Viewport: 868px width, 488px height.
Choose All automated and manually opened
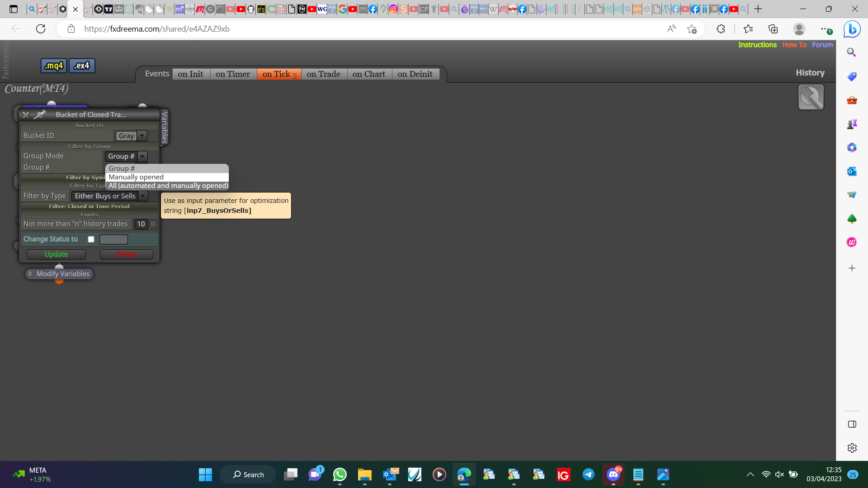[x=167, y=186]
